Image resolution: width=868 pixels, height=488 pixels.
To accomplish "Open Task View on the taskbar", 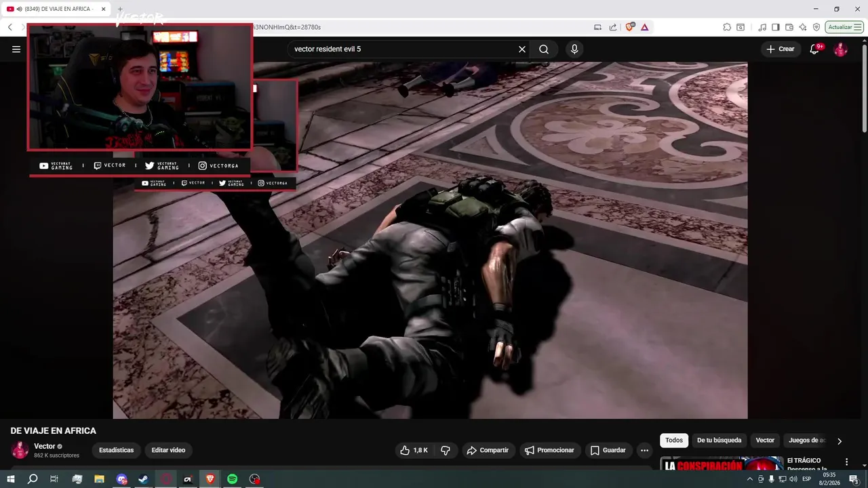I will (x=54, y=479).
